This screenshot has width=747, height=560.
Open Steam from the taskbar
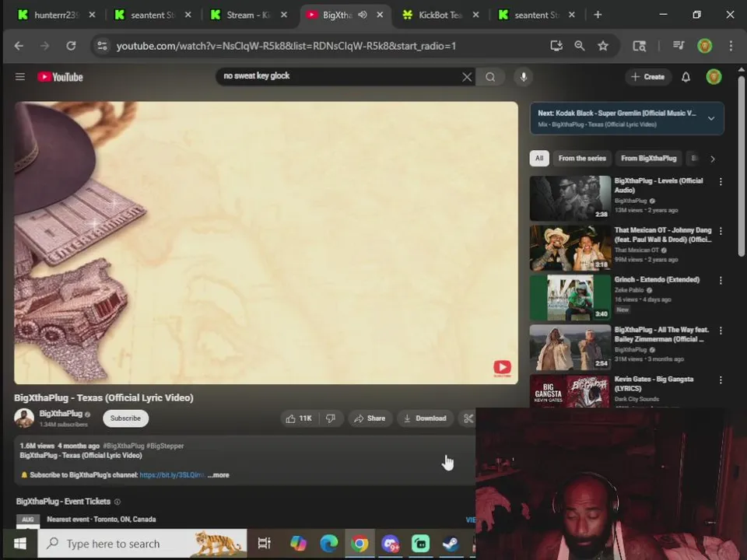(451, 544)
